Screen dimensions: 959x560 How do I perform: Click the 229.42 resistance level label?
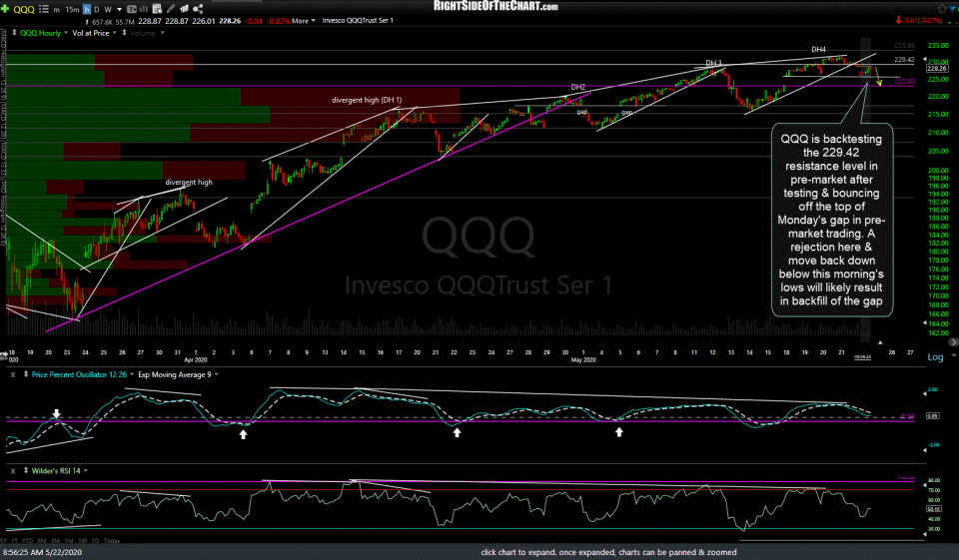[x=904, y=59]
